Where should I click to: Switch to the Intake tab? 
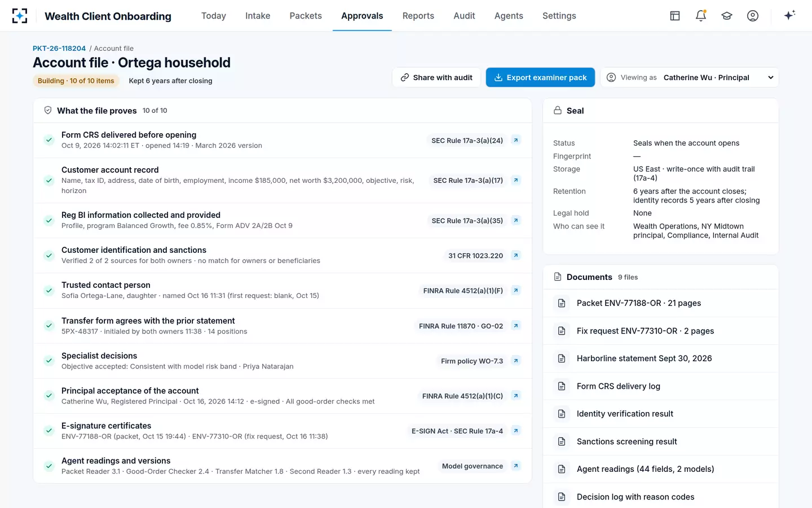point(258,16)
